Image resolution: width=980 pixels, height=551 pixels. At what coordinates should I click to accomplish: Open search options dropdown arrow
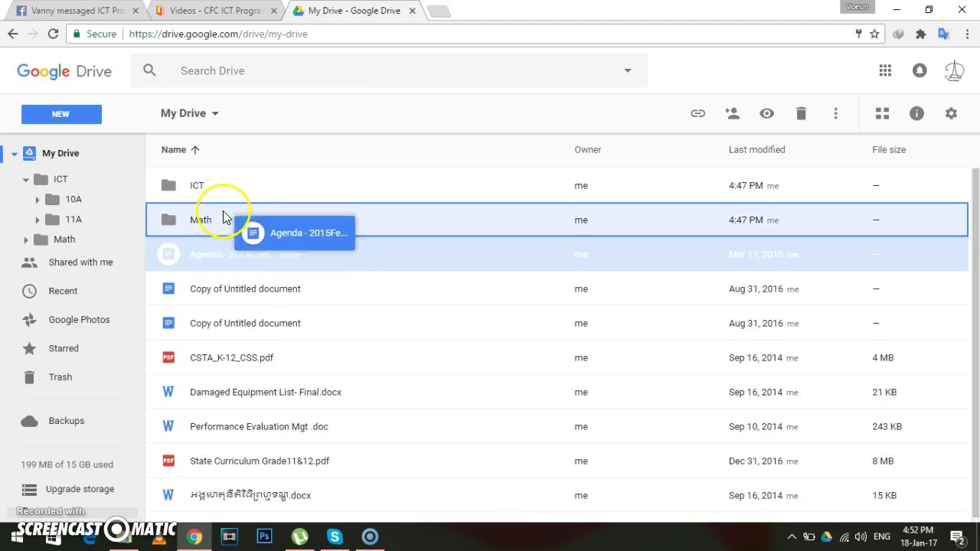(627, 70)
